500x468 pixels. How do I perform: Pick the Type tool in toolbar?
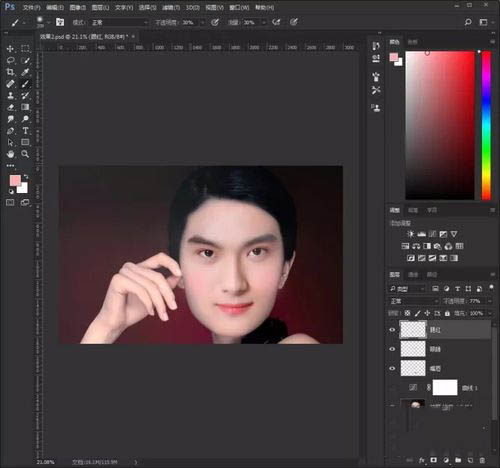click(x=25, y=130)
